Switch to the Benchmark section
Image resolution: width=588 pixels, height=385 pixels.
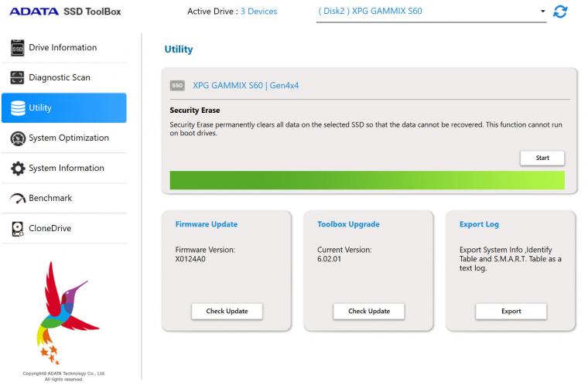(64, 199)
